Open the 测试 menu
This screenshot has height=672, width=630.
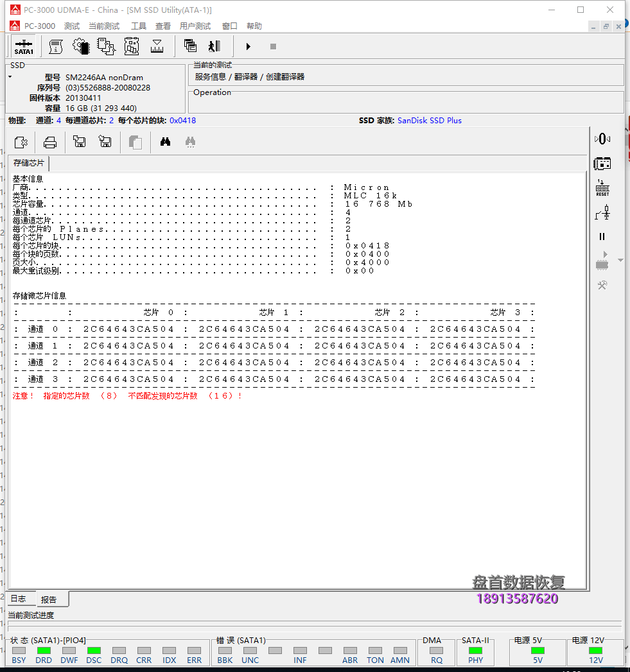click(72, 26)
